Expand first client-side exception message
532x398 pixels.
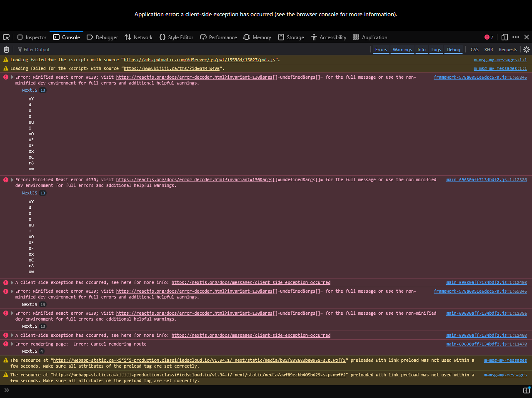tap(12, 283)
